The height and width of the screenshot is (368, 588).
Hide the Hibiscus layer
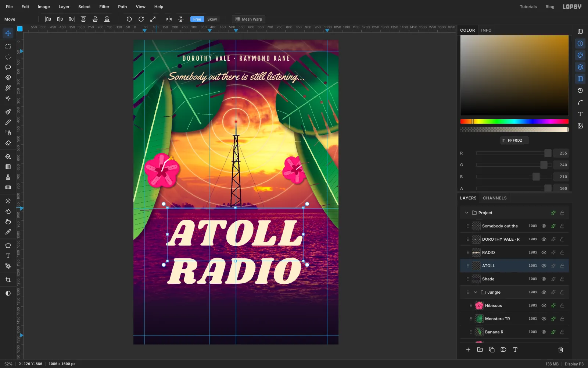pyautogui.click(x=544, y=305)
